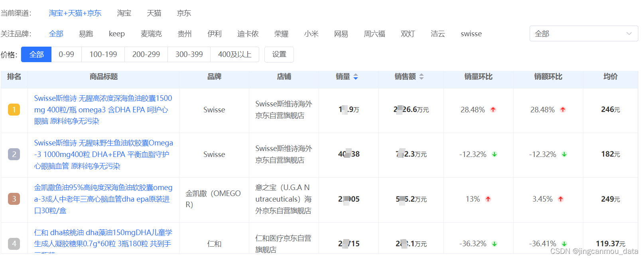Click the 销额环比 column header
Screen dimensions: 644x259
548,77
